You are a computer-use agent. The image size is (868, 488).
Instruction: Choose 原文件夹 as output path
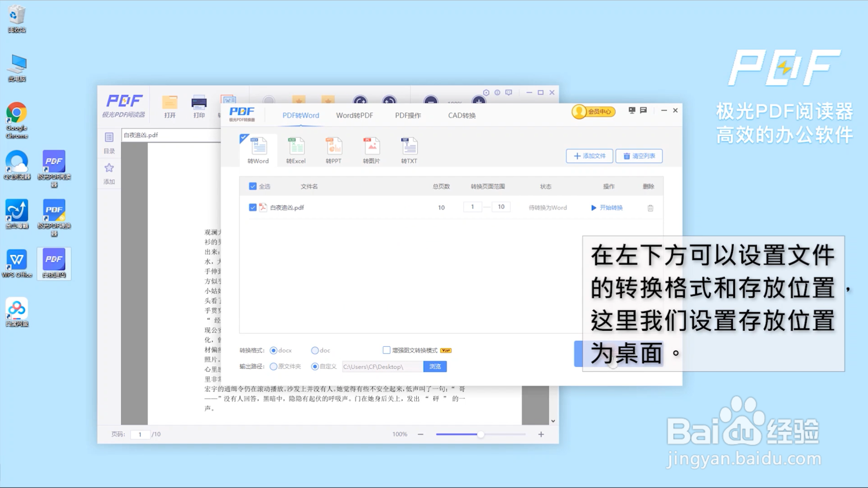coord(273,366)
